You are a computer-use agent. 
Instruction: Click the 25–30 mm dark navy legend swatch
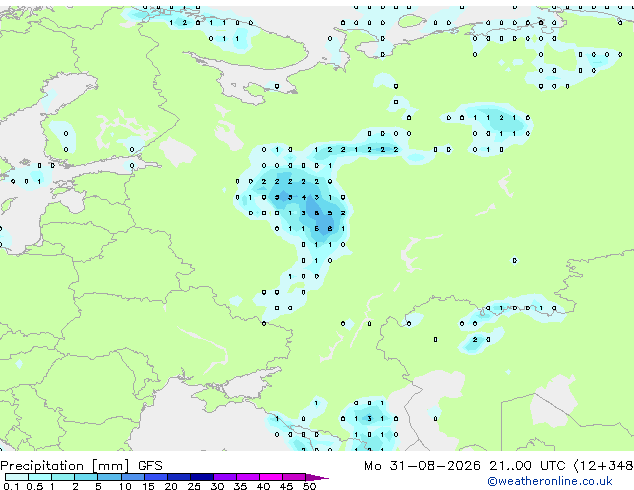click(x=202, y=477)
